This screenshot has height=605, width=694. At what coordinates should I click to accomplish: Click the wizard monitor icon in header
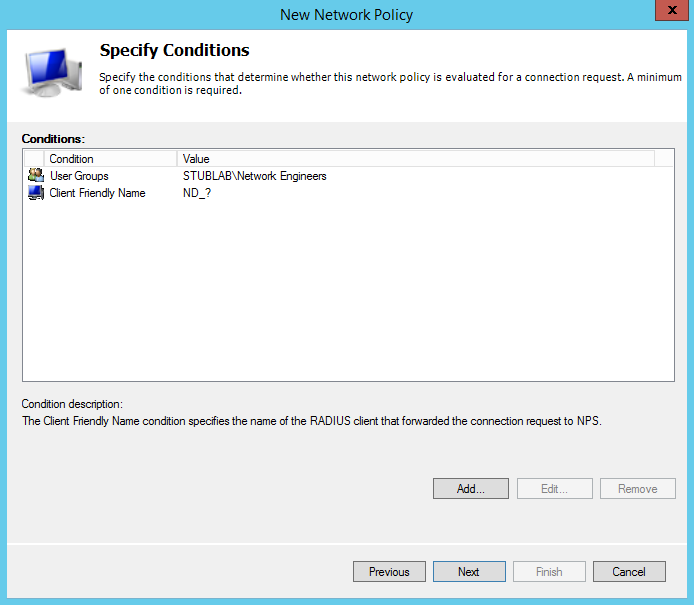(x=52, y=72)
